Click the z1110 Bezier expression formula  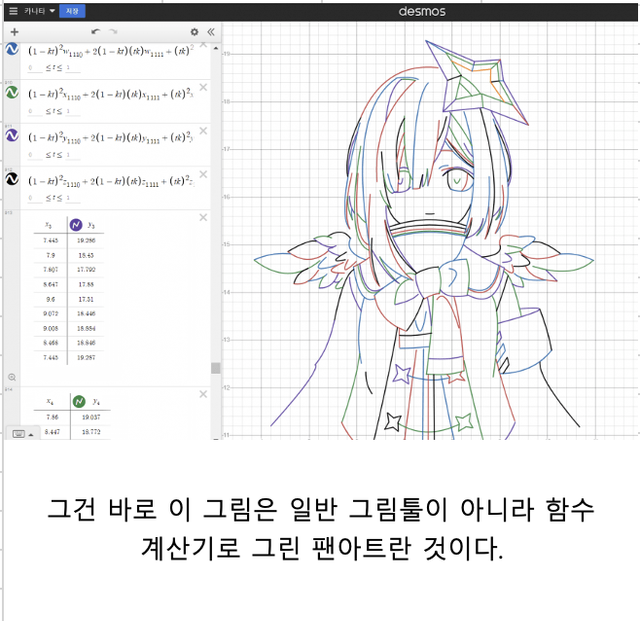pos(111,181)
